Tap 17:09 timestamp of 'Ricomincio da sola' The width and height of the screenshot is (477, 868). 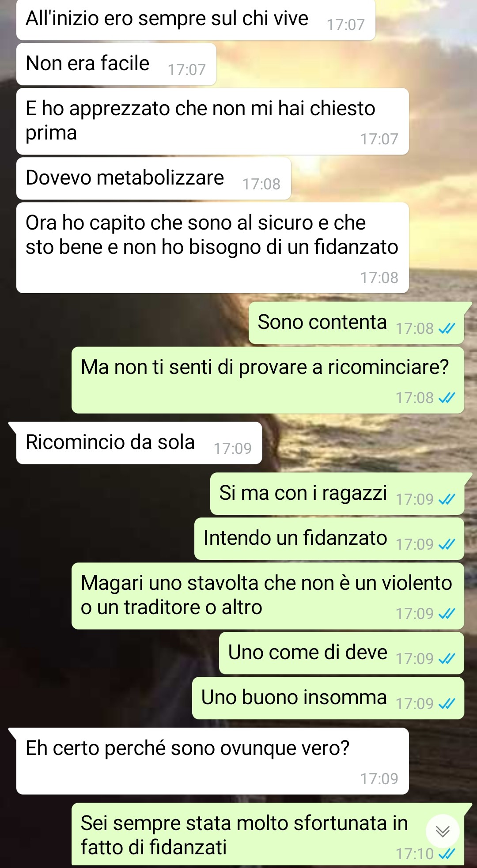point(233,449)
